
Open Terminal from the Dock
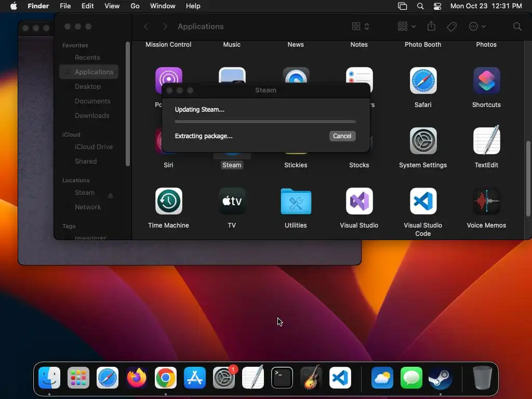[282, 378]
